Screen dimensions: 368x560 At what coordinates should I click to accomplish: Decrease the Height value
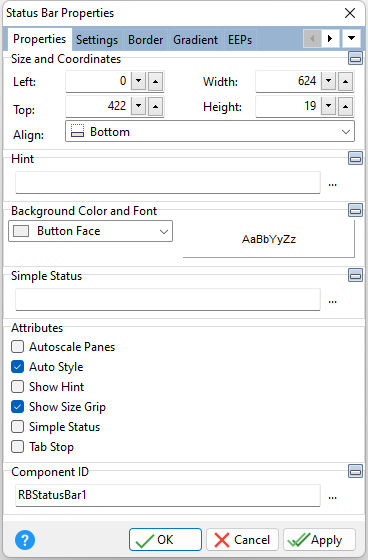[328, 106]
